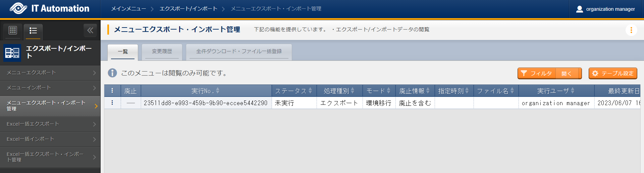Sort table by 実行No. column
The height and width of the screenshot is (173, 644).
206,91
